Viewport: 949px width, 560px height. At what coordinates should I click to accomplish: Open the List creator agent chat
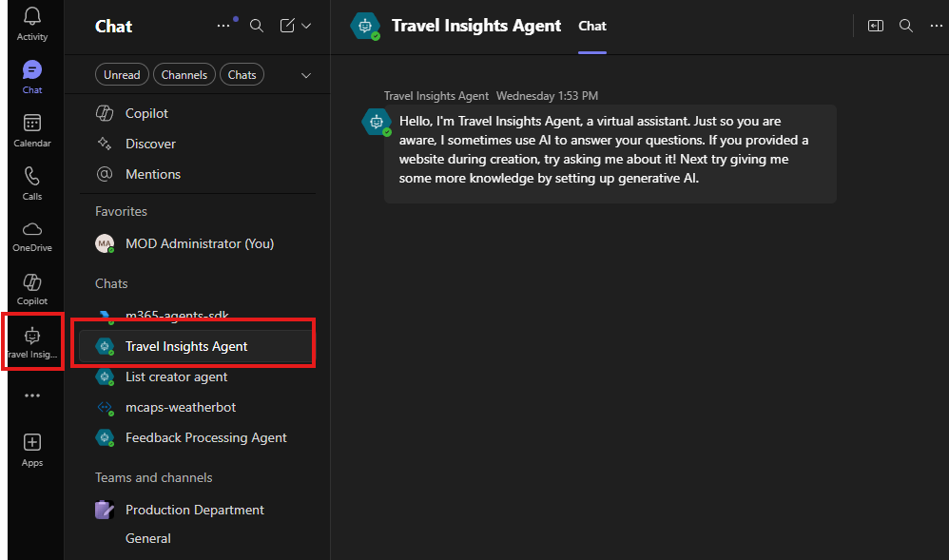(198, 377)
